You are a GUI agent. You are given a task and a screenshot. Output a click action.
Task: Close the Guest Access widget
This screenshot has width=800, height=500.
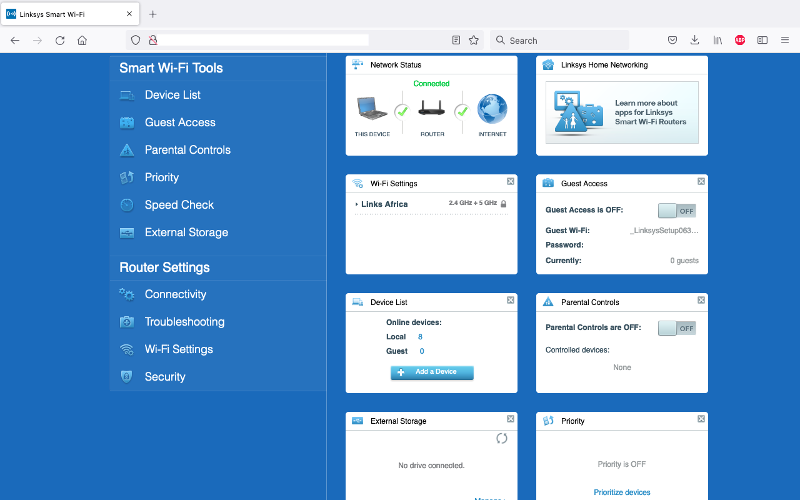tap(701, 182)
